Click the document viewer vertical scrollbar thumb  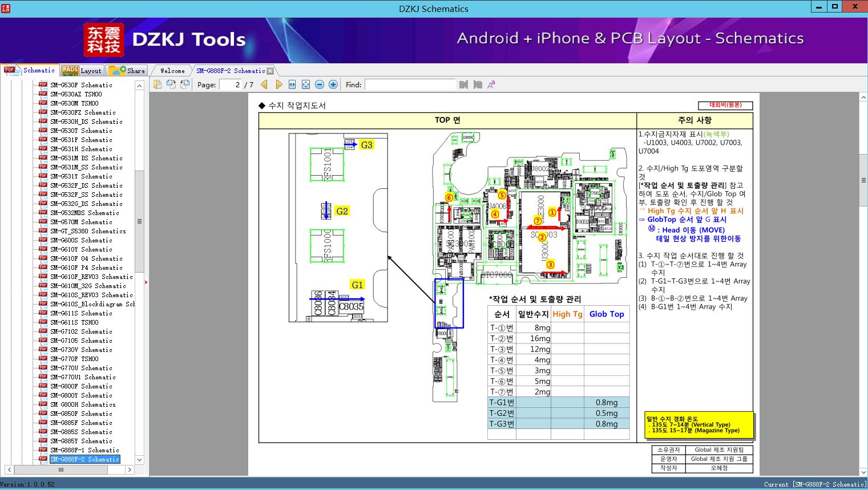point(863,180)
